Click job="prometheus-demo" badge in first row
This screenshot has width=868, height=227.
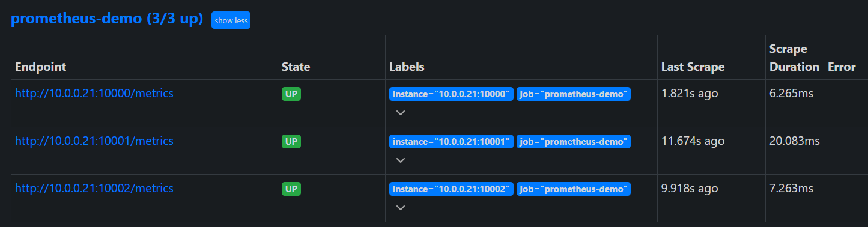(x=574, y=94)
